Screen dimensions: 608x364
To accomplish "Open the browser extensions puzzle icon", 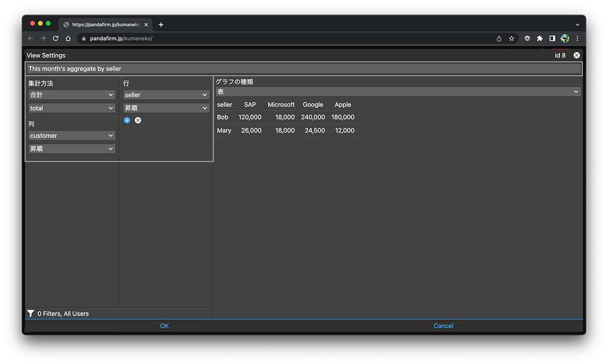I will tap(540, 38).
